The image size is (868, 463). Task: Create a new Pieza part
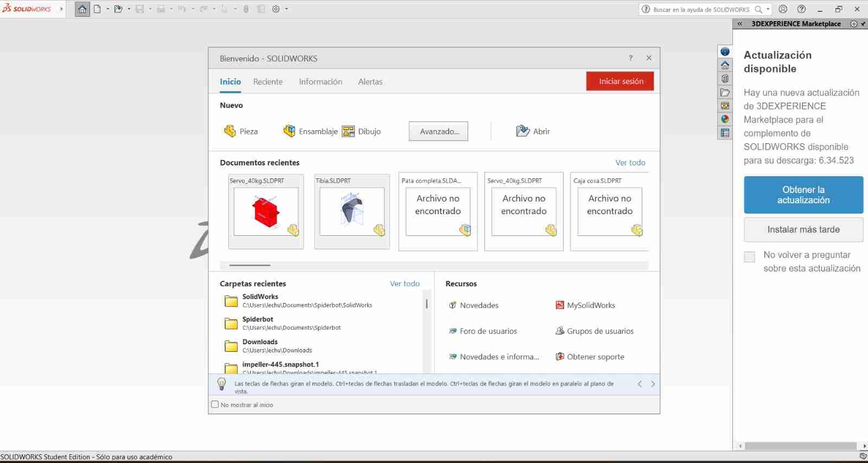[x=241, y=131]
